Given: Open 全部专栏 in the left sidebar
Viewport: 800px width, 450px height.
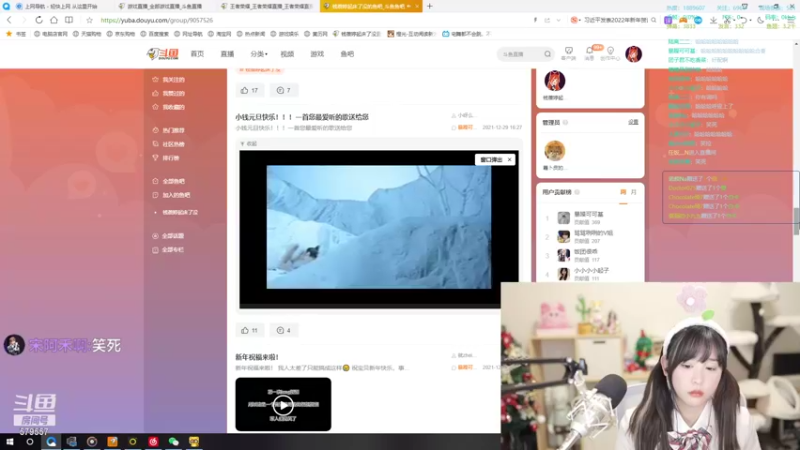Looking at the screenshot, I should pos(169,249).
